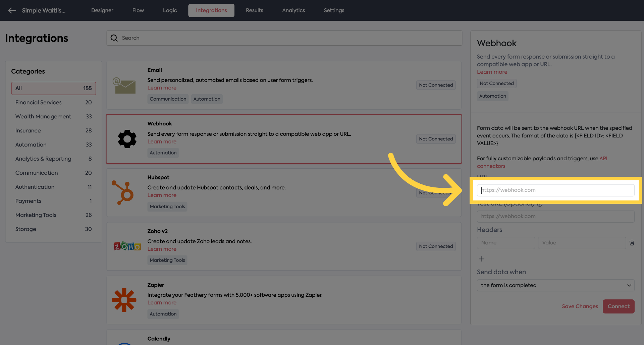Viewport: 644px width, 345px height.
Task: Click into the webhook URL field
Action: (x=555, y=190)
